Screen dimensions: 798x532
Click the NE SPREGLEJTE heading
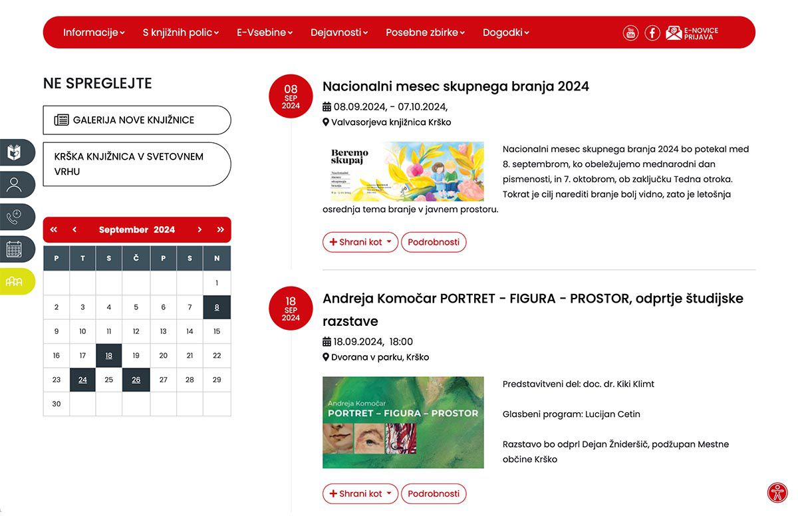coord(98,83)
